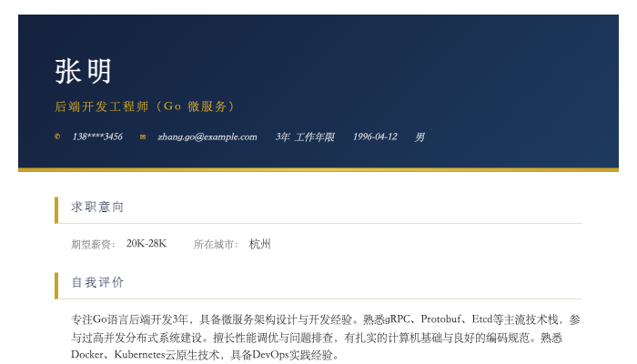Click the phone icon before 138****3456
637x364 pixels.
tap(57, 136)
